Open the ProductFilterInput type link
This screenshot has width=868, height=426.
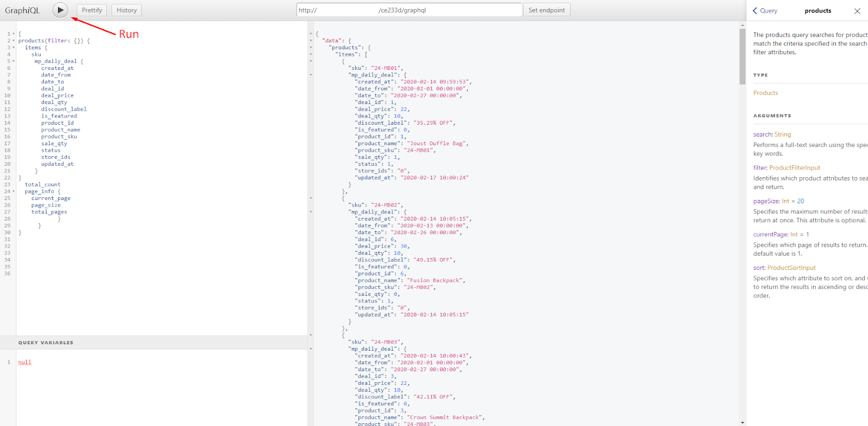795,167
